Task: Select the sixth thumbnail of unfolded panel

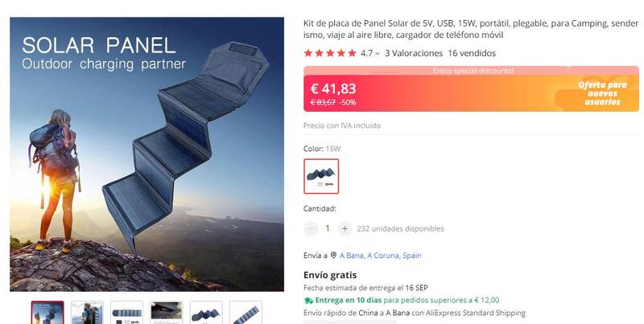Action: tap(246, 313)
